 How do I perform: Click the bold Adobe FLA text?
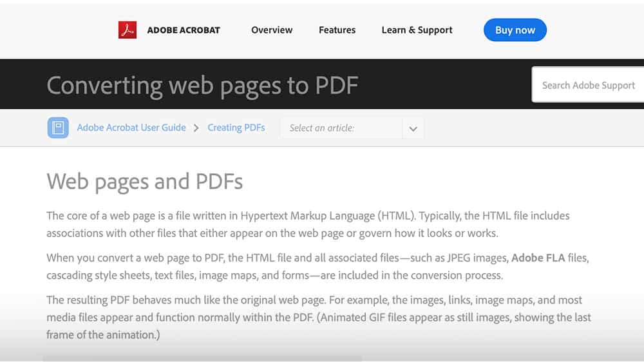click(538, 258)
